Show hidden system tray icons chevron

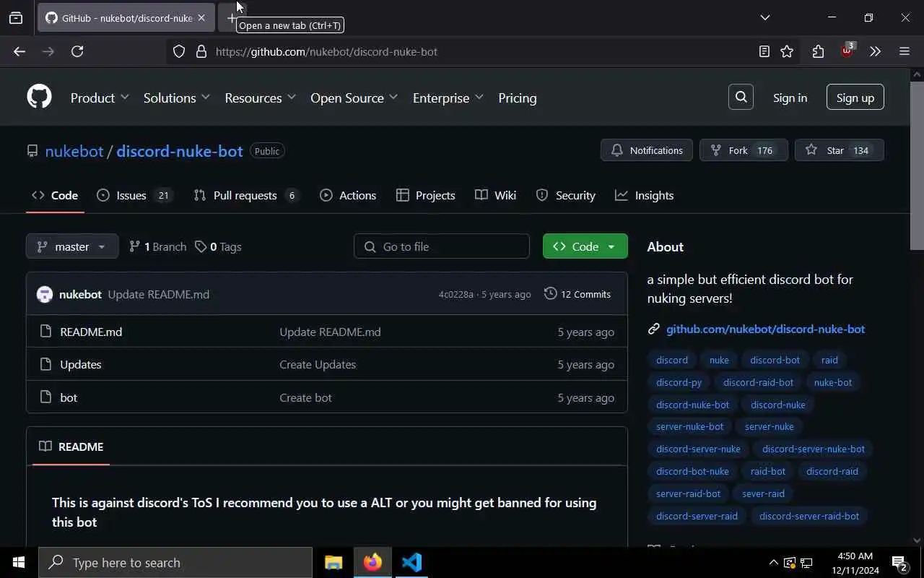(x=773, y=562)
